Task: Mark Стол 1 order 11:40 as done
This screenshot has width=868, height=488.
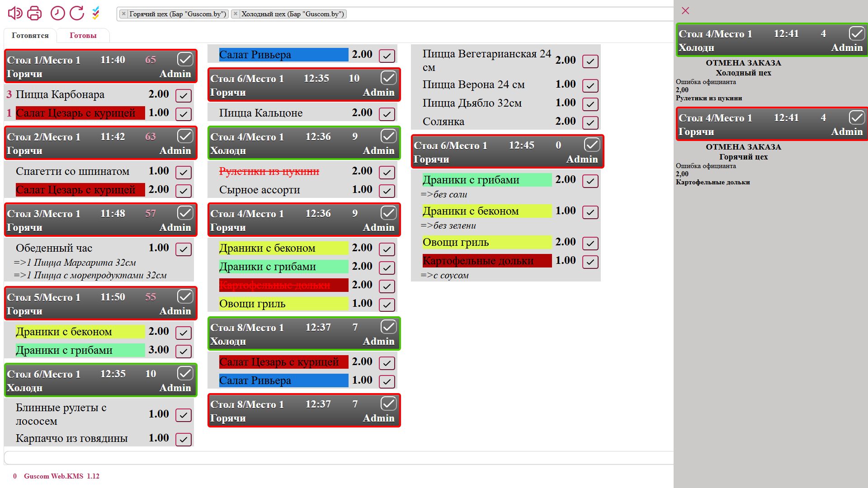Action: click(185, 60)
